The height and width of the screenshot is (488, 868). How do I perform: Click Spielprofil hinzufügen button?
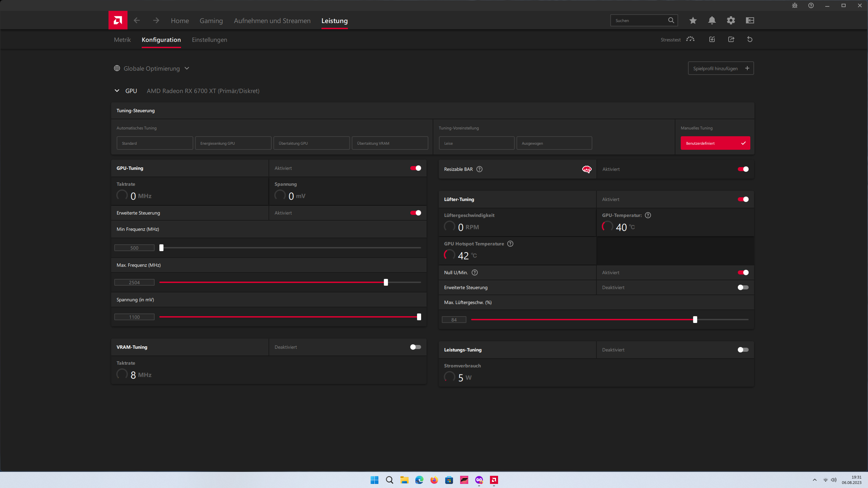(x=721, y=68)
